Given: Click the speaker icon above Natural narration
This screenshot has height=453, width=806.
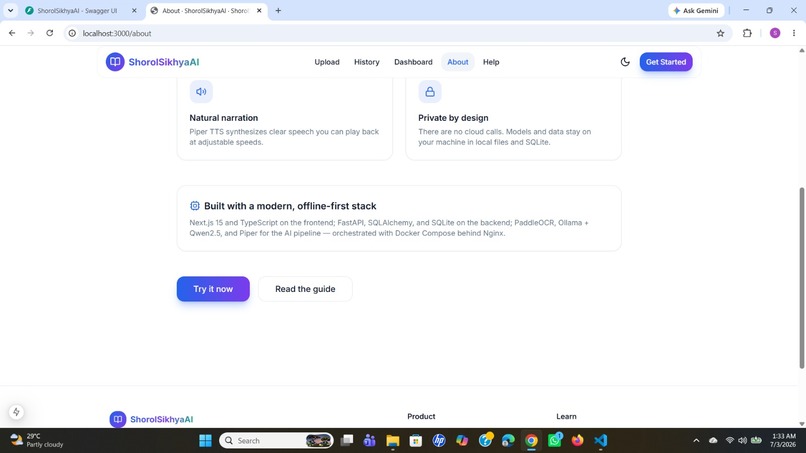Looking at the screenshot, I should 201,92.
